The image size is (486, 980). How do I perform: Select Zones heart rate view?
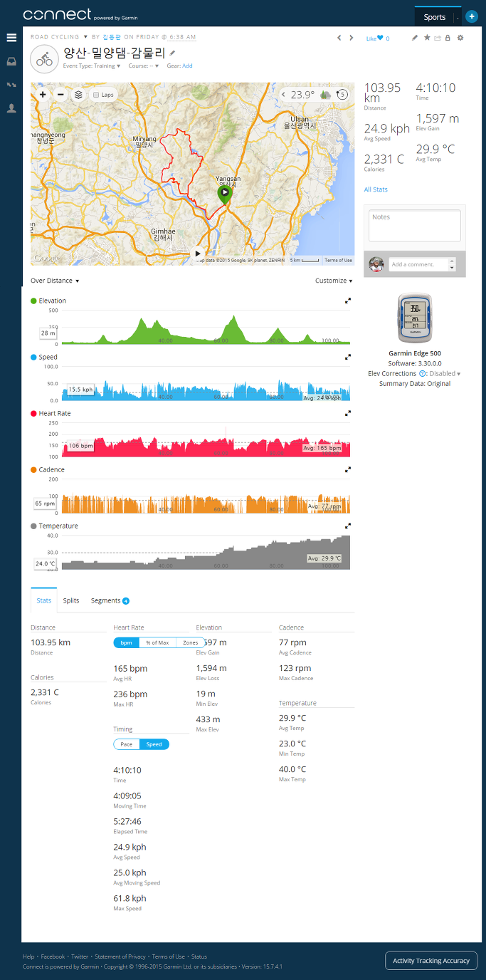190,642
